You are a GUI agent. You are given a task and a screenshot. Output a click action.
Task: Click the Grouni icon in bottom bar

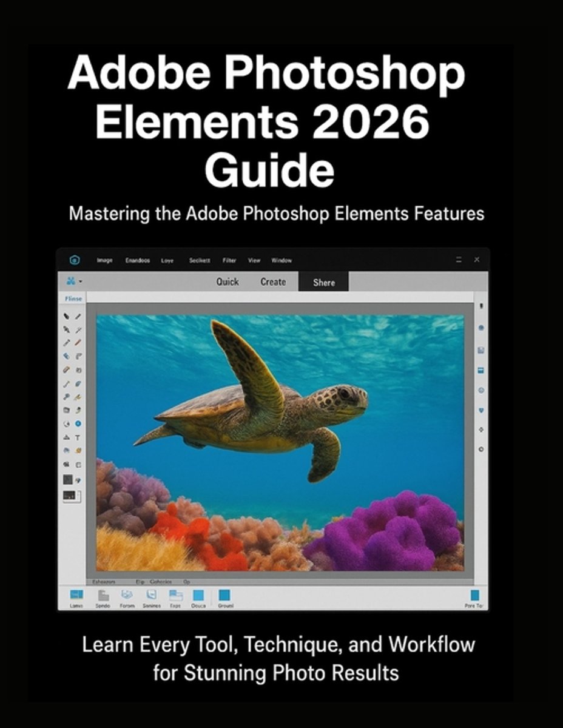225,595
